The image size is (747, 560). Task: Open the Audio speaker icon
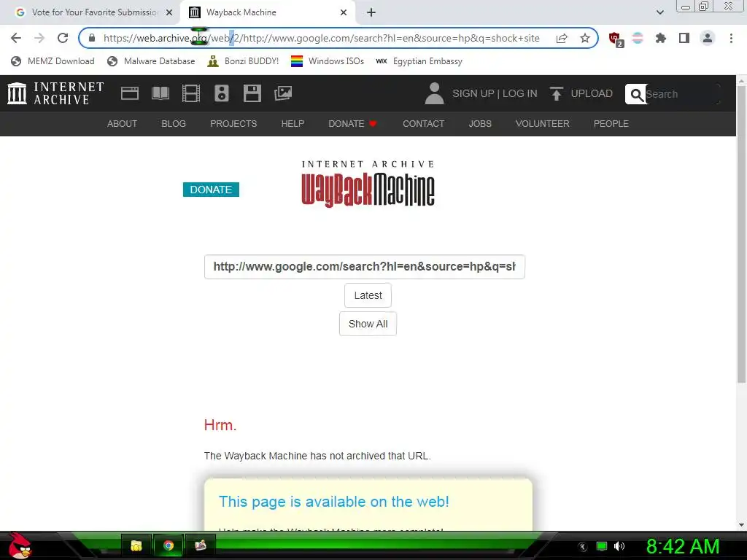point(222,93)
